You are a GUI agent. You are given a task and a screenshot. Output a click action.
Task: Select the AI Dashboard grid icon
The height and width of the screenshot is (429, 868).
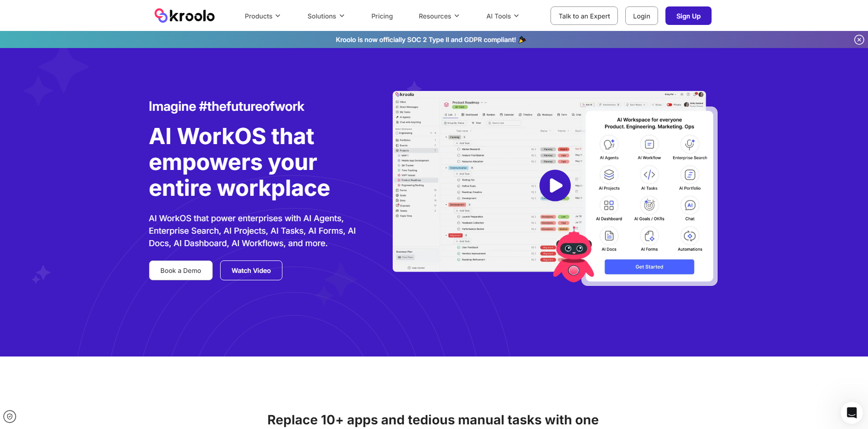(609, 205)
